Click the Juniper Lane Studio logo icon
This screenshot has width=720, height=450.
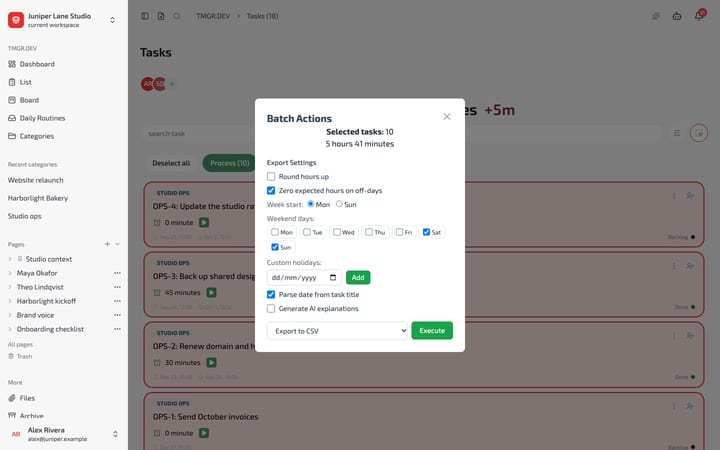click(x=16, y=20)
